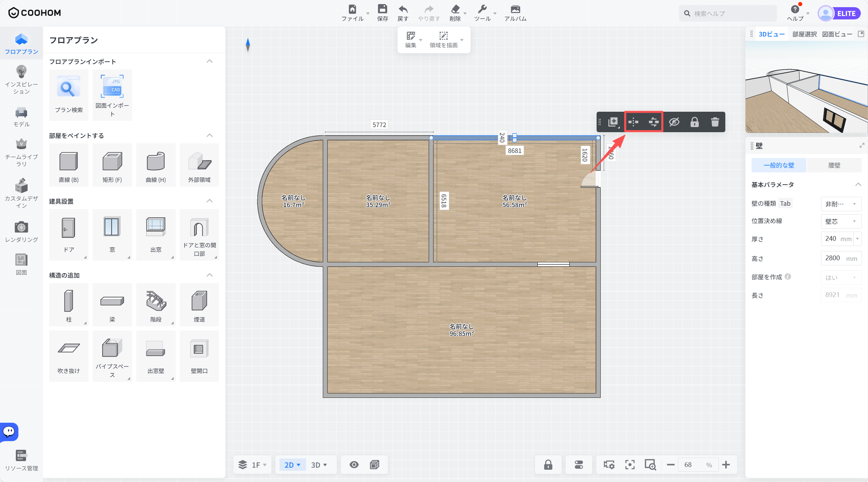Select the 梁 beam tool

coord(112,305)
